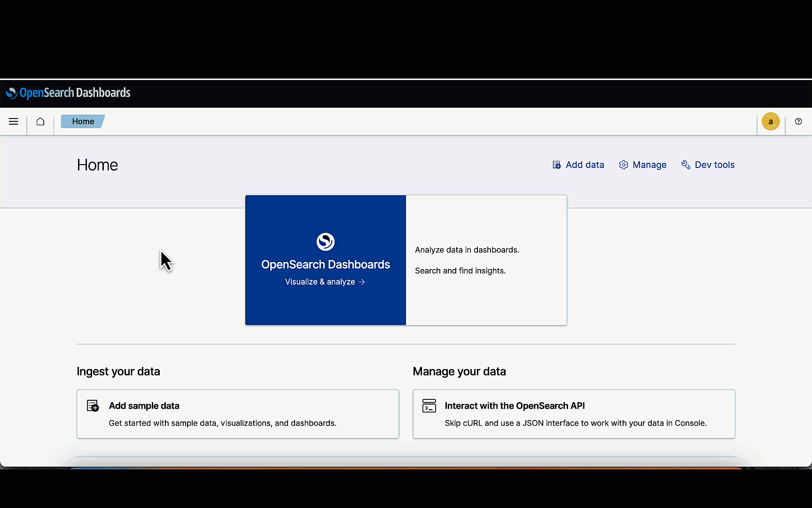The height and width of the screenshot is (508, 812).
Task: Open the user avatar 'a' menu
Action: 771,121
